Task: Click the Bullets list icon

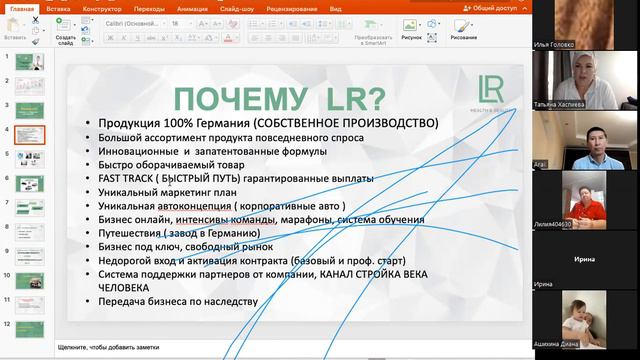Action: click(x=253, y=24)
